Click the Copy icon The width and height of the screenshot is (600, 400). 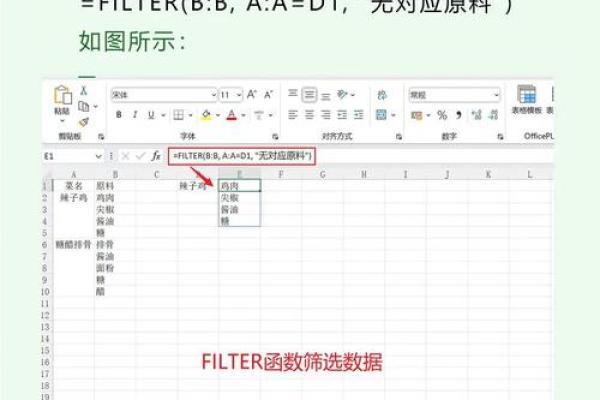(x=84, y=106)
